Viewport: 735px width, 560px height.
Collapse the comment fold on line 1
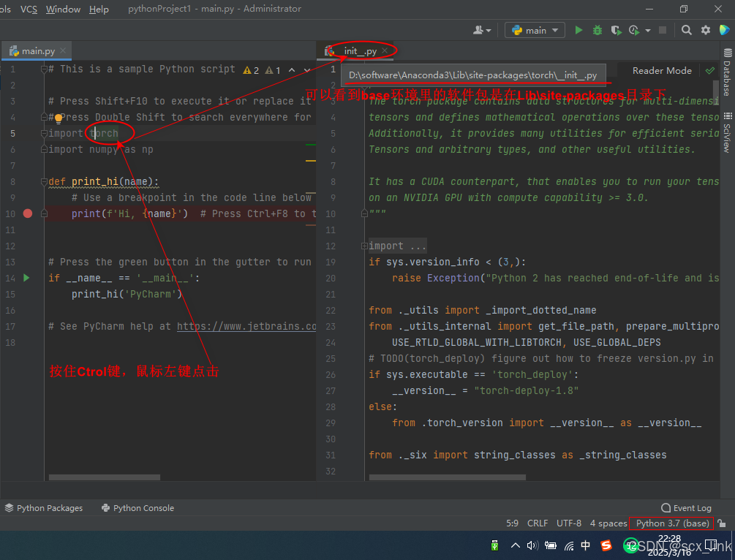point(44,69)
